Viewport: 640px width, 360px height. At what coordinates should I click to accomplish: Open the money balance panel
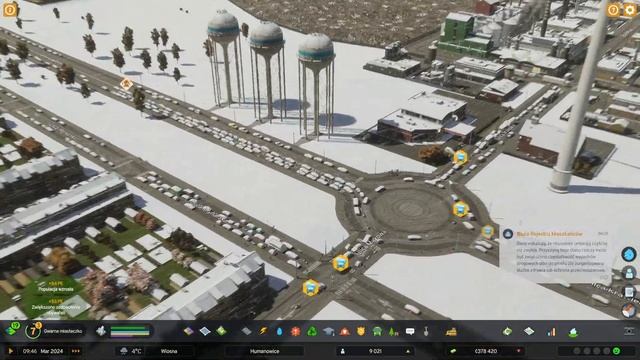click(x=486, y=351)
